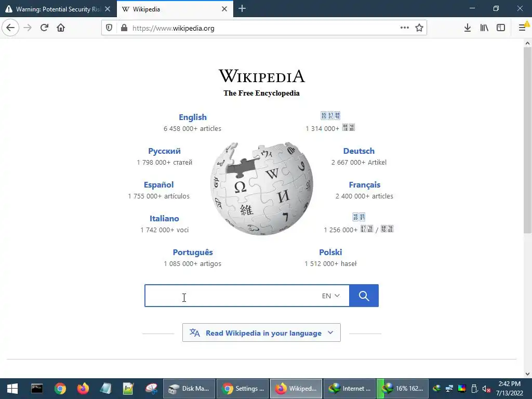Select the Wikipedia tab
The width and height of the screenshot is (532, 399).
click(175, 9)
